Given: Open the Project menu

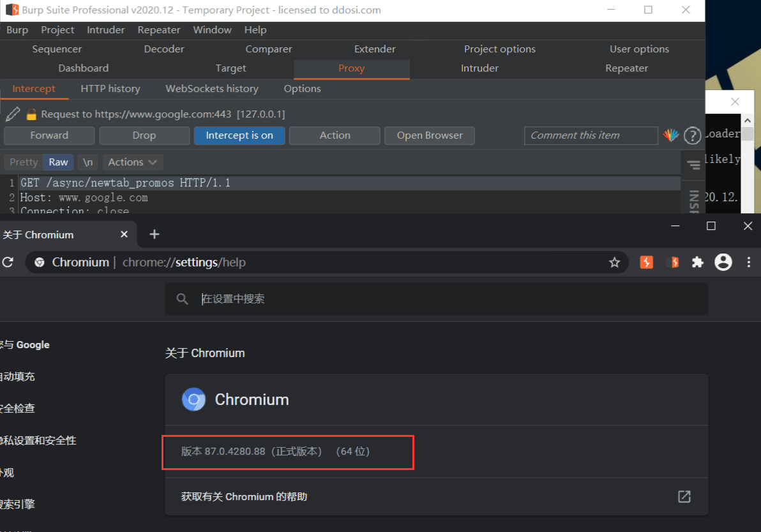Looking at the screenshot, I should pyautogui.click(x=57, y=30).
